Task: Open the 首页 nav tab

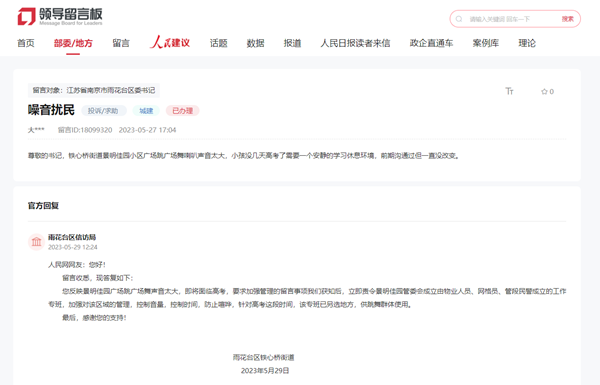Action: click(26, 43)
